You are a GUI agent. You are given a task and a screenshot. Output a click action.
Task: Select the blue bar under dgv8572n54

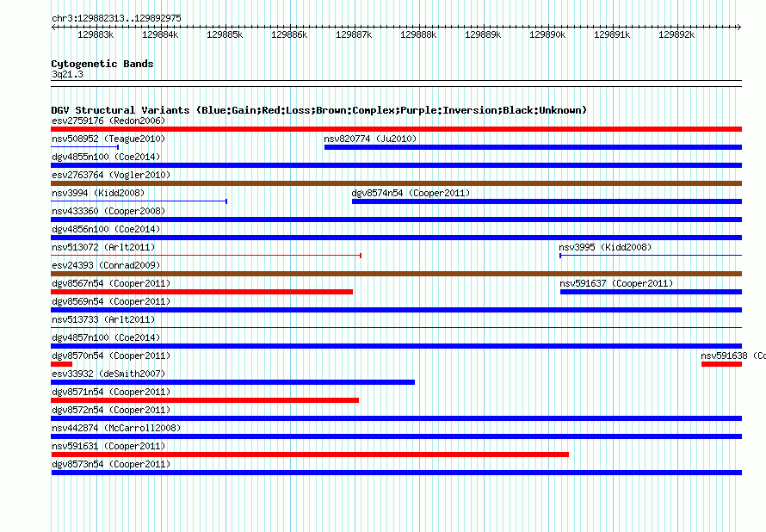coord(396,418)
